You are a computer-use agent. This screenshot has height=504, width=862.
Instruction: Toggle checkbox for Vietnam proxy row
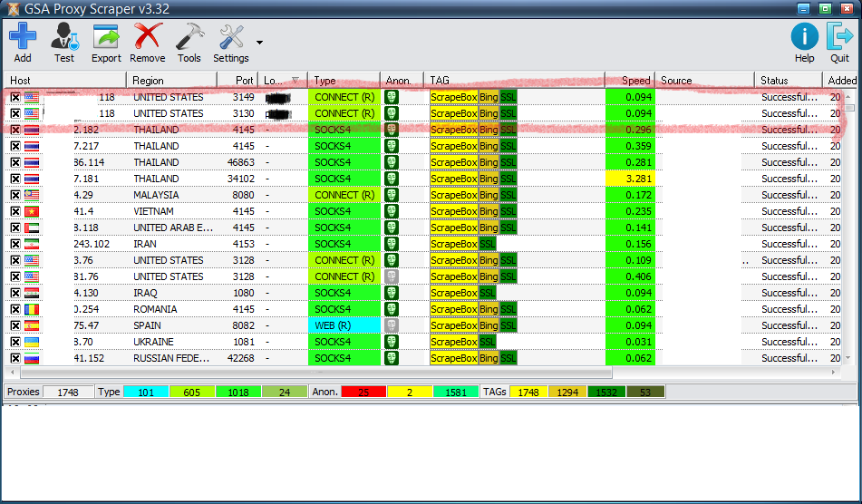(15, 211)
